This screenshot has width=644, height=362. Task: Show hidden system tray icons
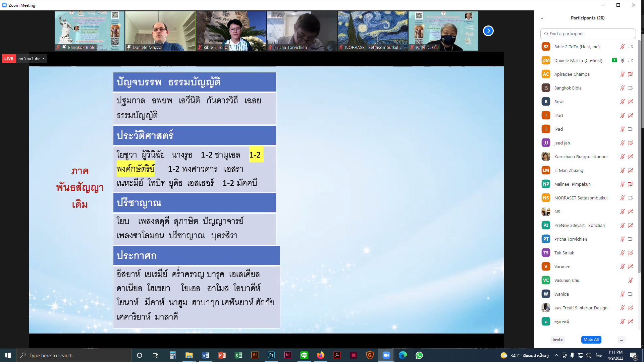(556, 355)
